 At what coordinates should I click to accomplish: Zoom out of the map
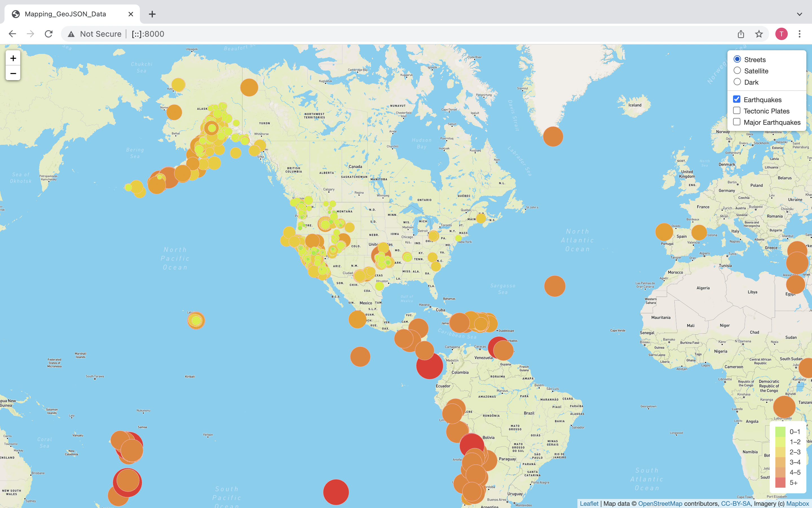(13, 73)
